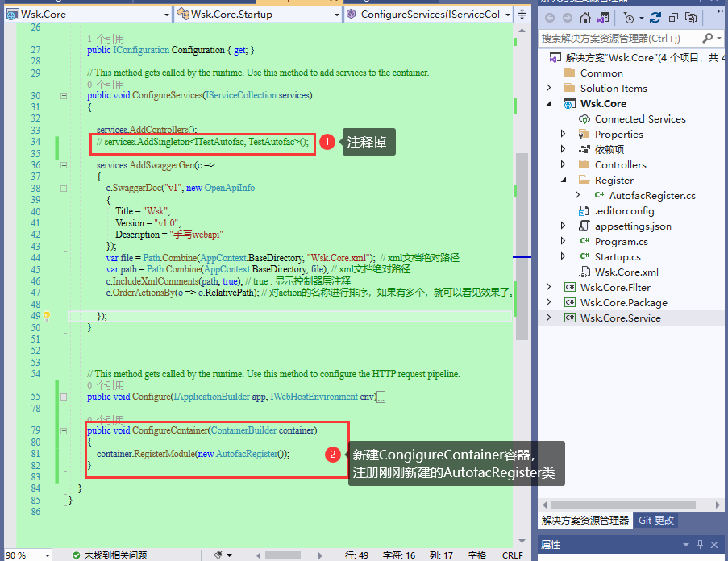Expand the collapsed Configure method at line 55

[x=64, y=397]
